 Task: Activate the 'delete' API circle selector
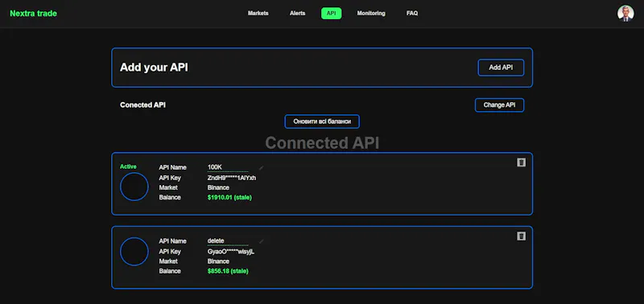134,251
